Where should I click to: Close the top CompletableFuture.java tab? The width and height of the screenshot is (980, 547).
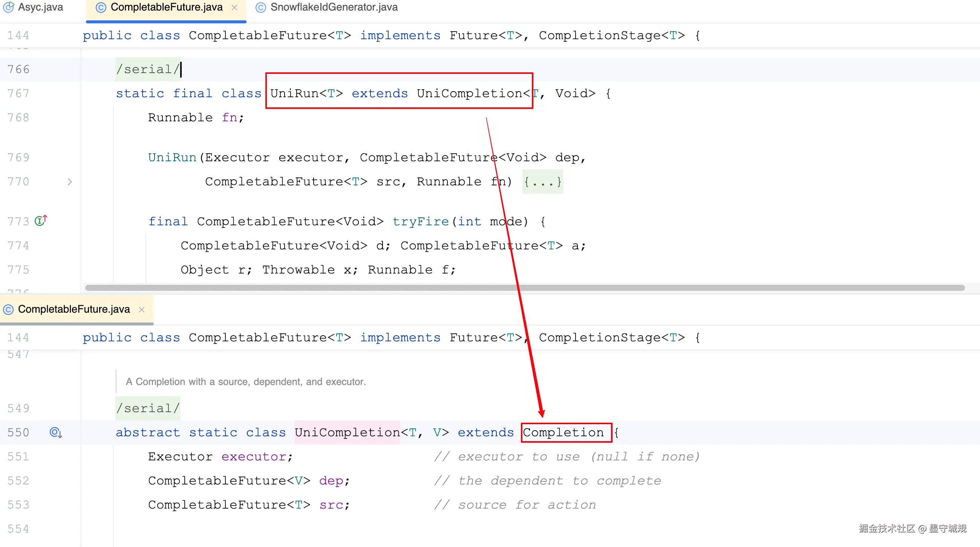tap(234, 7)
